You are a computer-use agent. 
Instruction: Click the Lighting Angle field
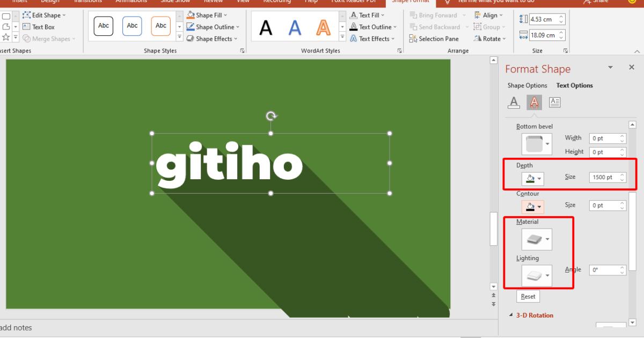coord(608,270)
